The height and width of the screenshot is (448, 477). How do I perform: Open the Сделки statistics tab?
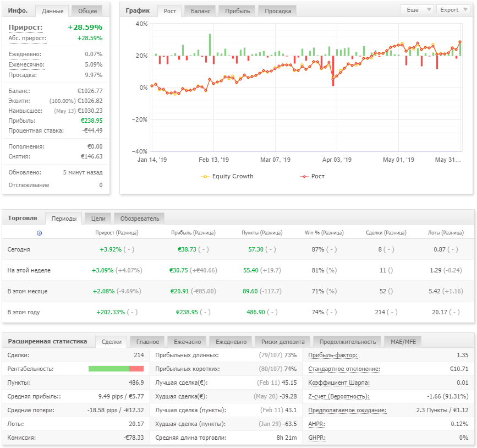[x=111, y=342]
